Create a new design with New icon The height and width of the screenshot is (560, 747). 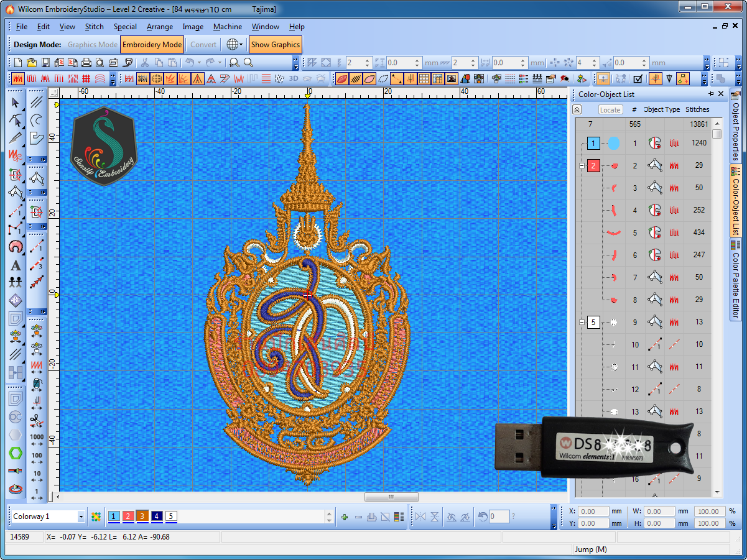click(18, 63)
